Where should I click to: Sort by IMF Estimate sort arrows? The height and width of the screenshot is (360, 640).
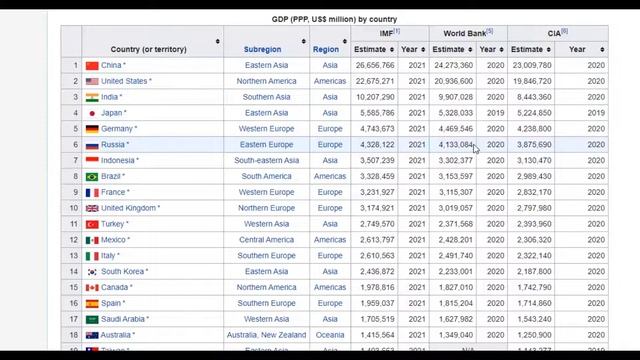click(392, 49)
